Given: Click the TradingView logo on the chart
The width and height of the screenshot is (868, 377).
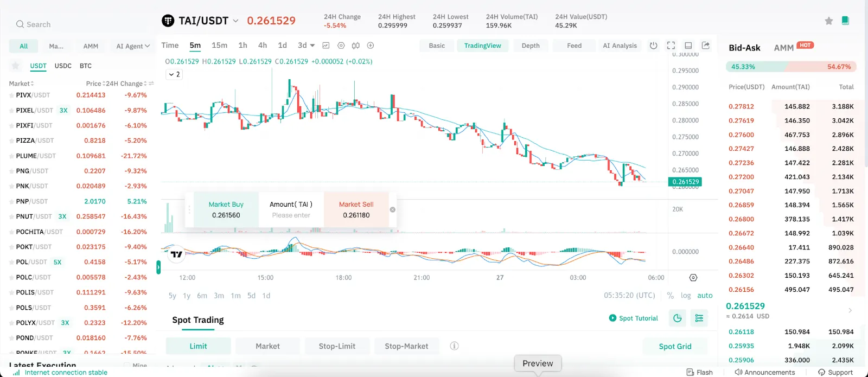Looking at the screenshot, I should pyautogui.click(x=177, y=253).
